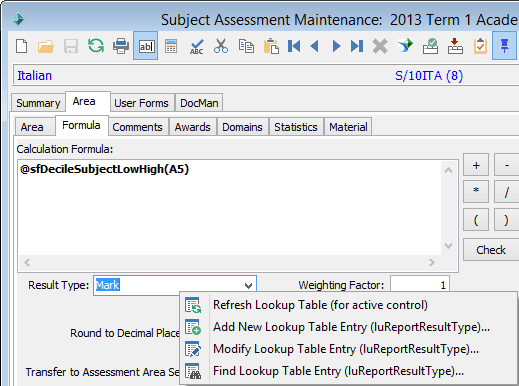Copy using the two-pages icon

pyautogui.click(x=246, y=46)
